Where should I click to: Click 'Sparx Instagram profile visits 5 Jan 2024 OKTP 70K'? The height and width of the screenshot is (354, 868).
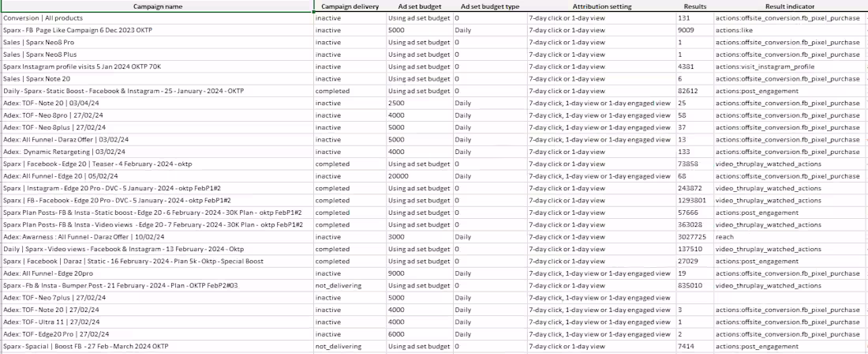[x=157, y=67]
